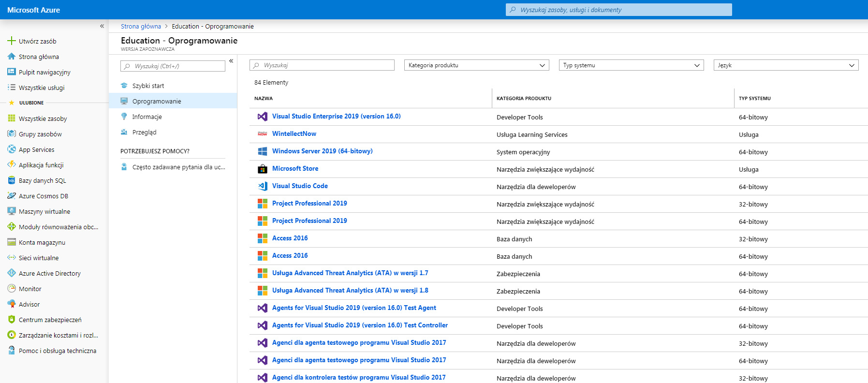Click the Sieci wirtualne network icon

12,258
